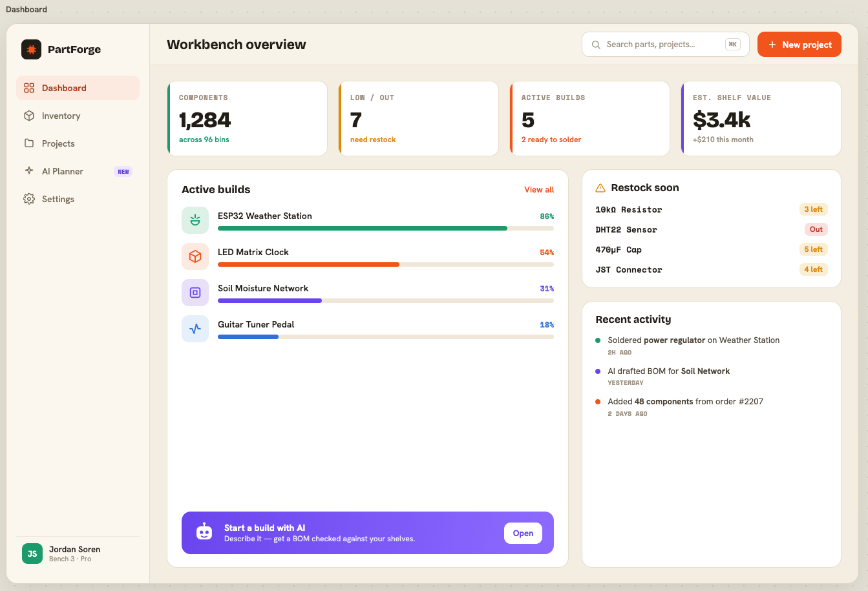
Task: Focus the Search parts, projects field
Action: tap(666, 45)
